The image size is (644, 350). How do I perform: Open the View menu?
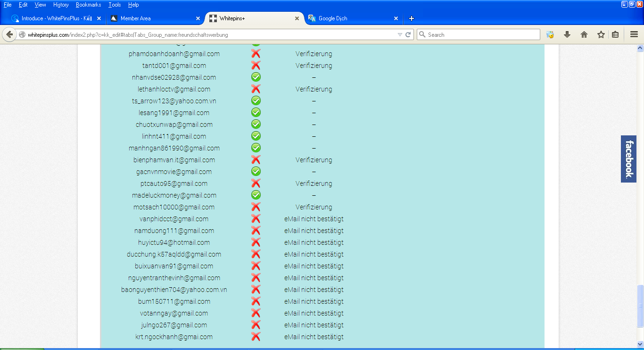pos(41,5)
